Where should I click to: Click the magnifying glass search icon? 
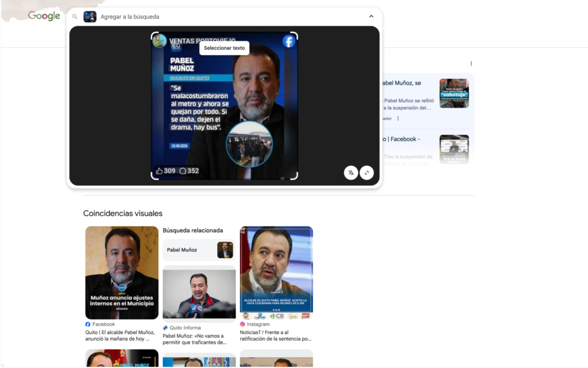point(75,17)
